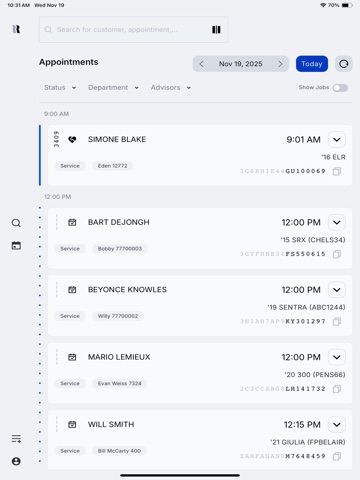The image size is (360, 480).
Task: Check the battery indicator in status bar
Action: point(347,5)
